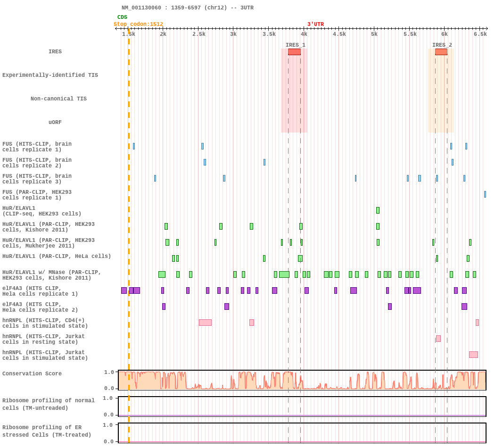Viewport: 495px width, 448px height.
Task: Click the hnRNPL Jurkat stimulated state label
Action: tap(45, 355)
